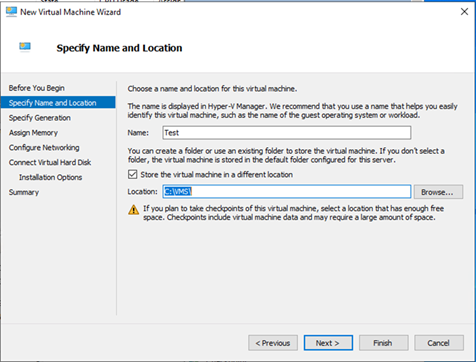Open the Specify Generation step
The width and height of the screenshot is (476, 362).
(x=40, y=118)
